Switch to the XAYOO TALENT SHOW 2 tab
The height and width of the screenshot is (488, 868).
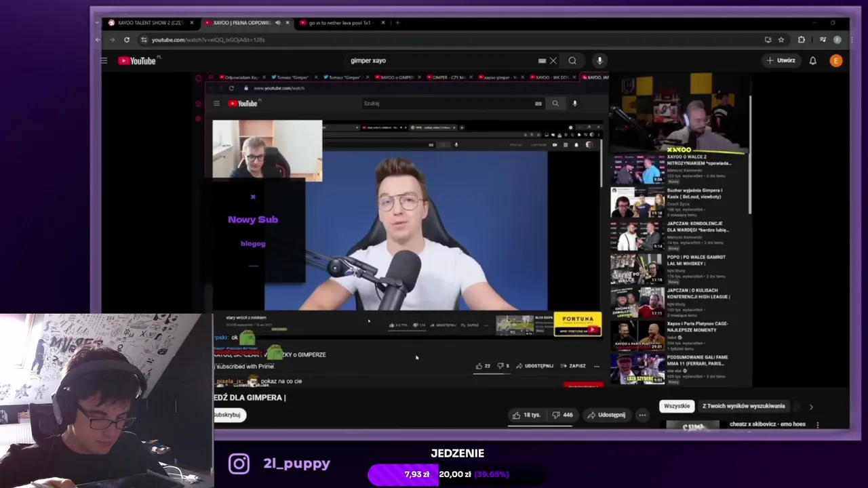click(149, 22)
